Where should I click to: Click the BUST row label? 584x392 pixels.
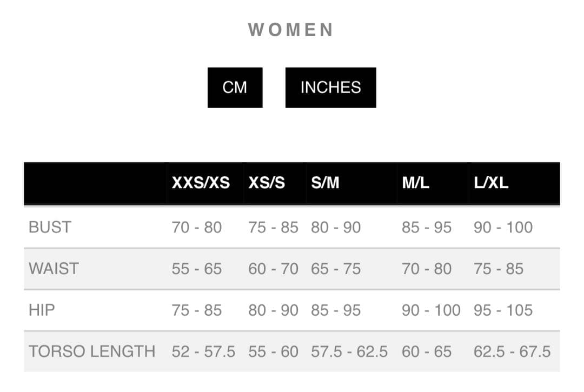[x=50, y=227]
